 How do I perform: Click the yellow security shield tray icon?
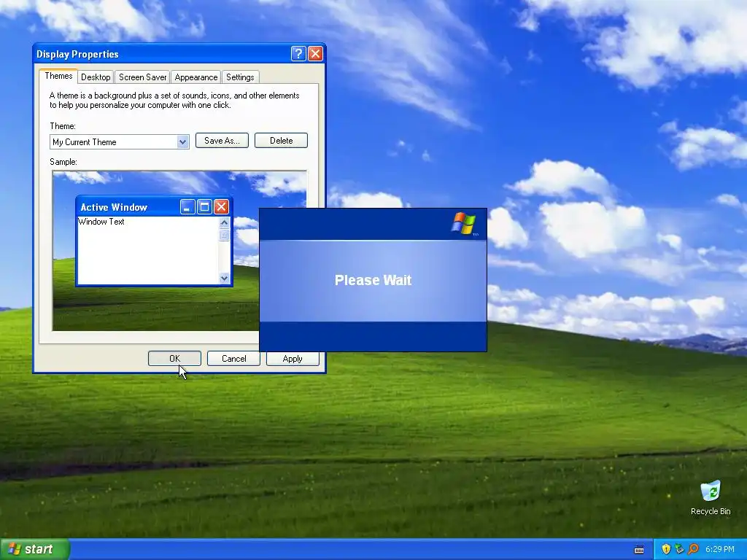pyautogui.click(x=666, y=549)
